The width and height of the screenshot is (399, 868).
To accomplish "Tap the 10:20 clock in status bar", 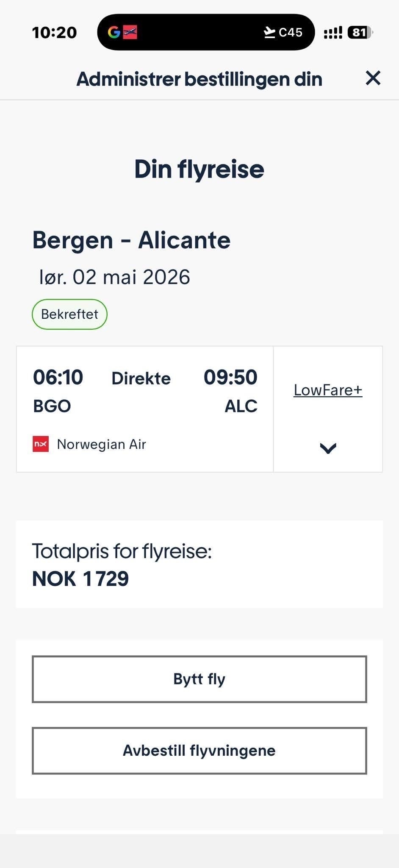I will click(x=54, y=33).
